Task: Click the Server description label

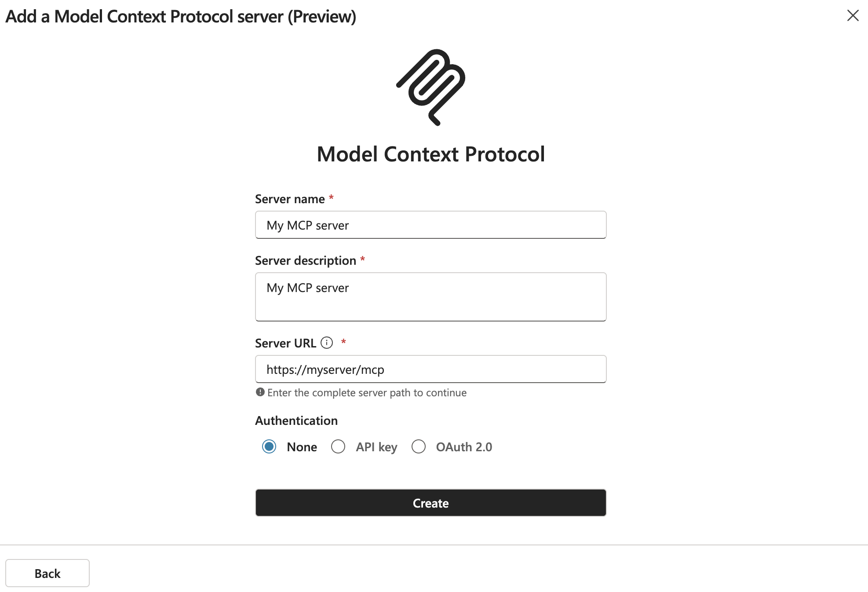Action: [x=306, y=261]
